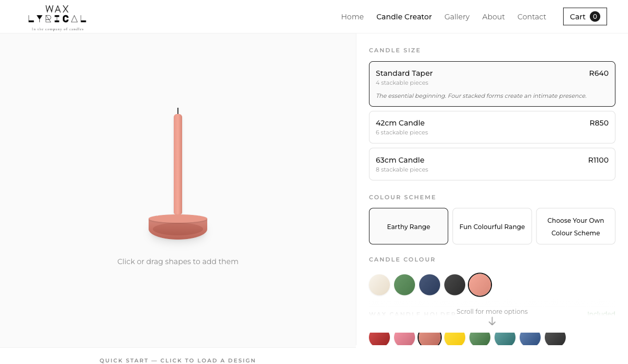Pick the 63cm Candle option
The width and height of the screenshot is (628, 364).
[492, 164]
